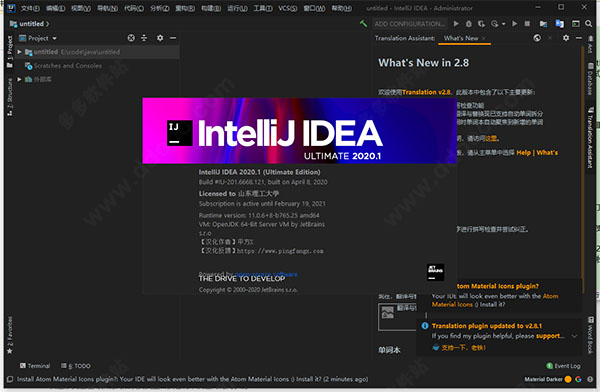This screenshot has width=600, height=392.
Task: Open the 编辑(E) menu
Action: point(55,8)
